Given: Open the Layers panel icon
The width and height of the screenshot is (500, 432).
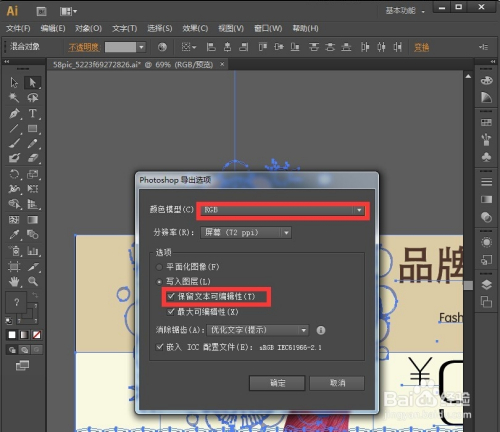Looking at the screenshot, I should [x=486, y=285].
